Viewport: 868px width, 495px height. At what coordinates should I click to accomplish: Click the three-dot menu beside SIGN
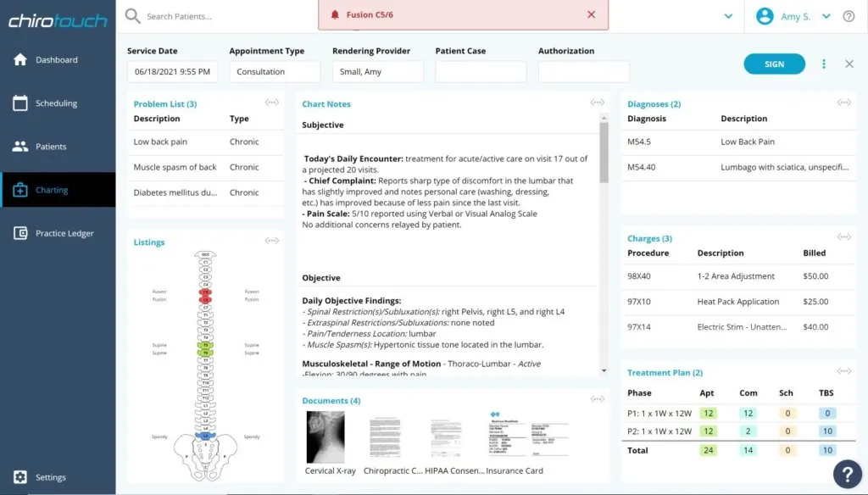[824, 64]
